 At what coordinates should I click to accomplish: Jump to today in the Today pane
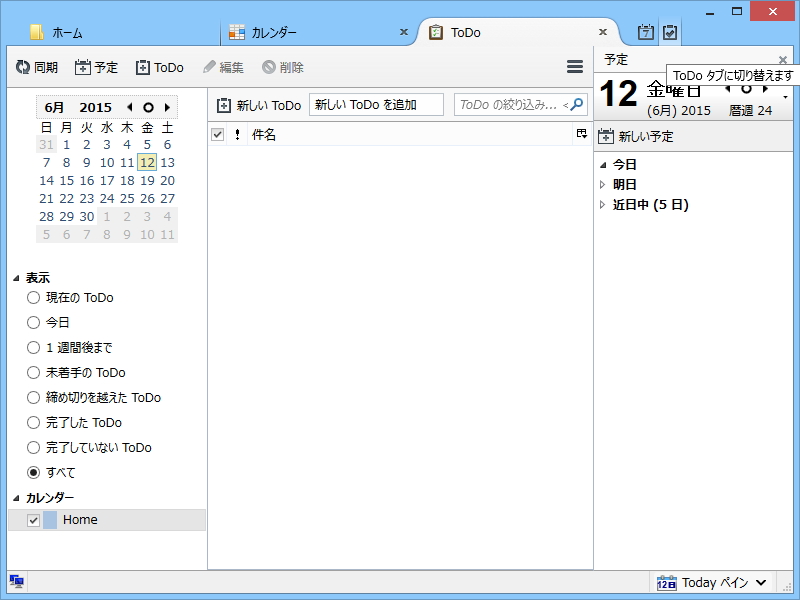click(x=746, y=89)
